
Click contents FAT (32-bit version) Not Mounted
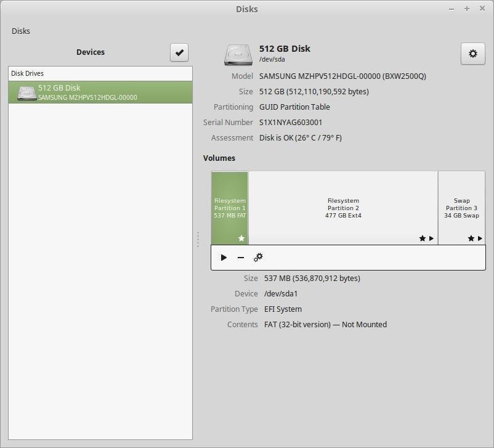pyautogui.click(x=325, y=324)
